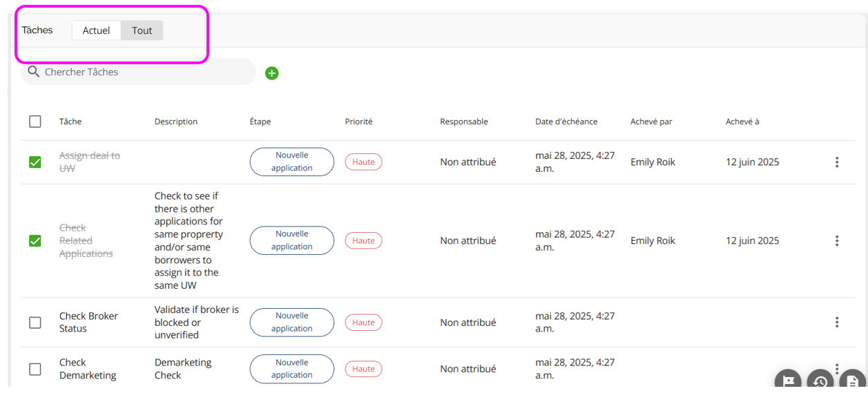Screen dimensions: 868x393
Task: Switch to the Actuel tab
Action: (x=97, y=30)
